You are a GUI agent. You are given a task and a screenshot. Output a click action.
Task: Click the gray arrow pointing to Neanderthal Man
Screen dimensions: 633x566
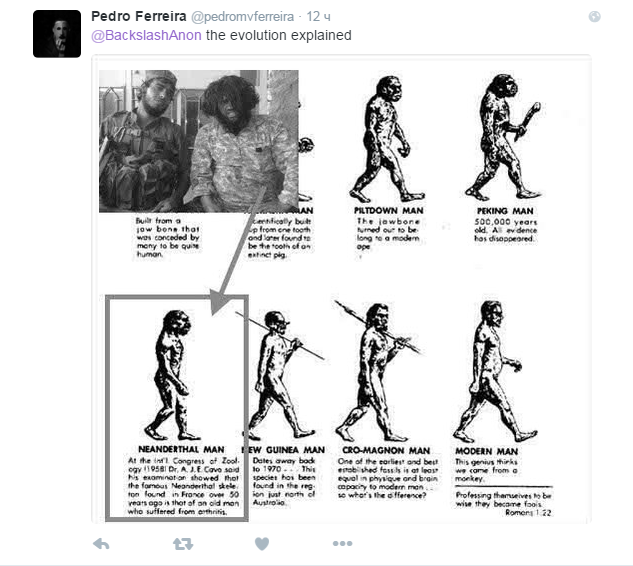pyautogui.click(x=238, y=250)
